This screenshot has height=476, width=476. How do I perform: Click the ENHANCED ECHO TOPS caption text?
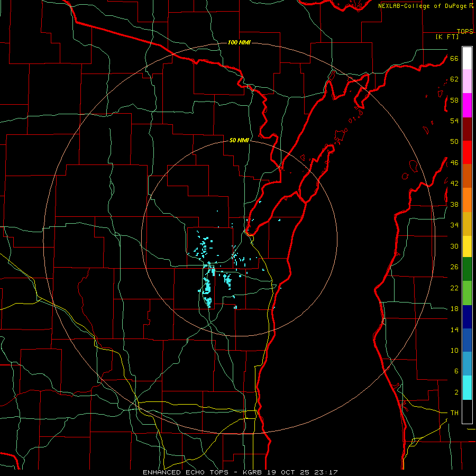click(x=188, y=472)
